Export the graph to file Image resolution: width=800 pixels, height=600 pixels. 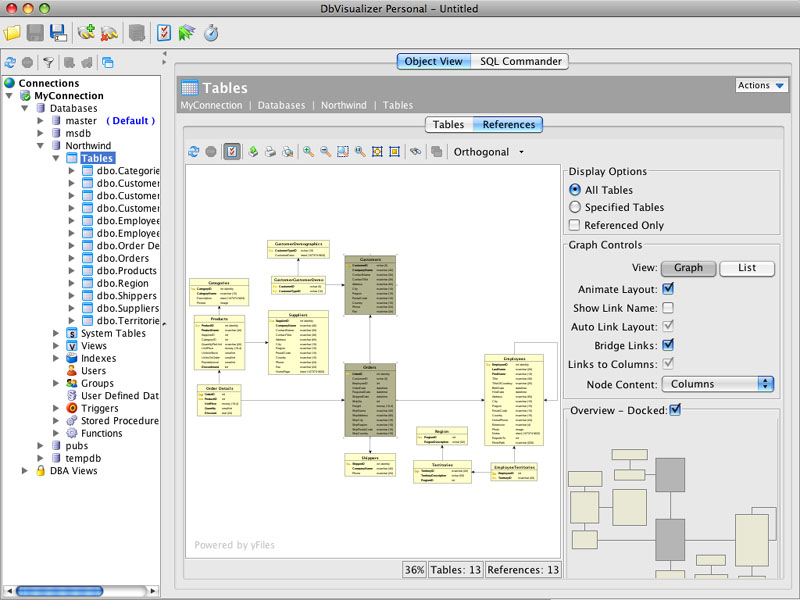click(x=253, y=152)
